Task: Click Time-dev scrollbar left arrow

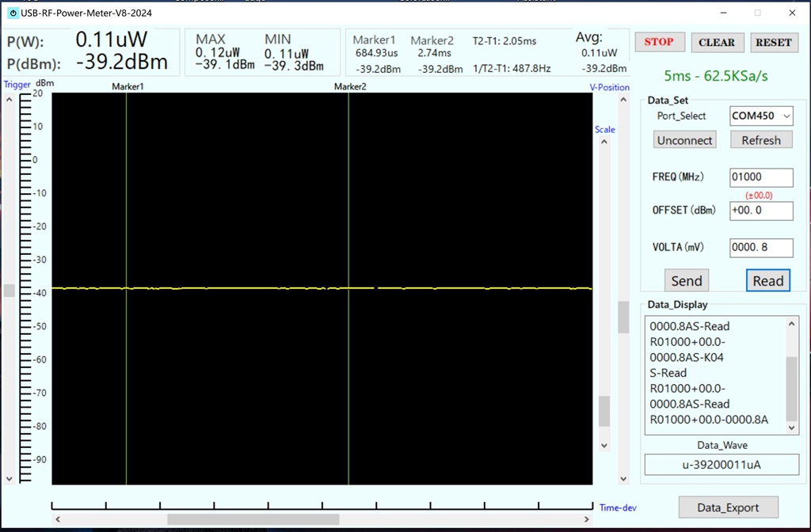Action: [x=58, y=519]
